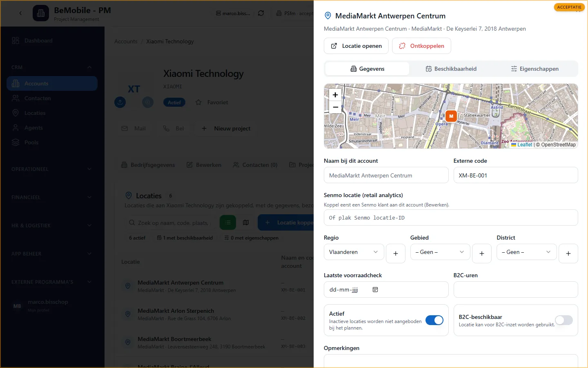Click the pin icon beside the drawer title
Screen dimensions: 588x368
point(327,16)
